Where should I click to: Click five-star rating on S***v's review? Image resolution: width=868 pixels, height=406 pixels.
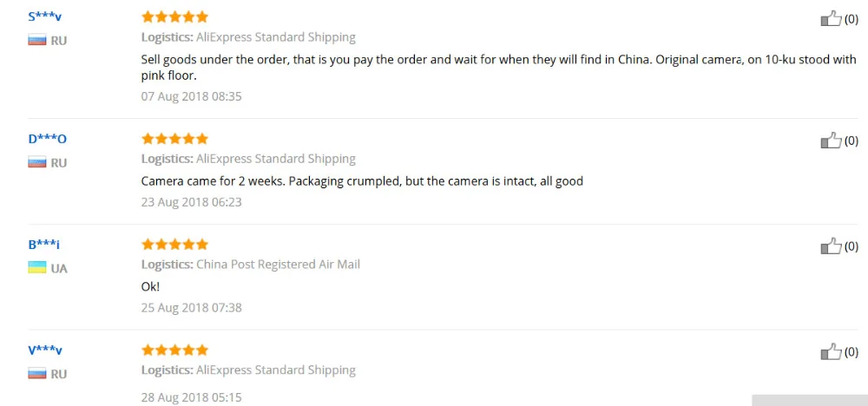[174, 16]
